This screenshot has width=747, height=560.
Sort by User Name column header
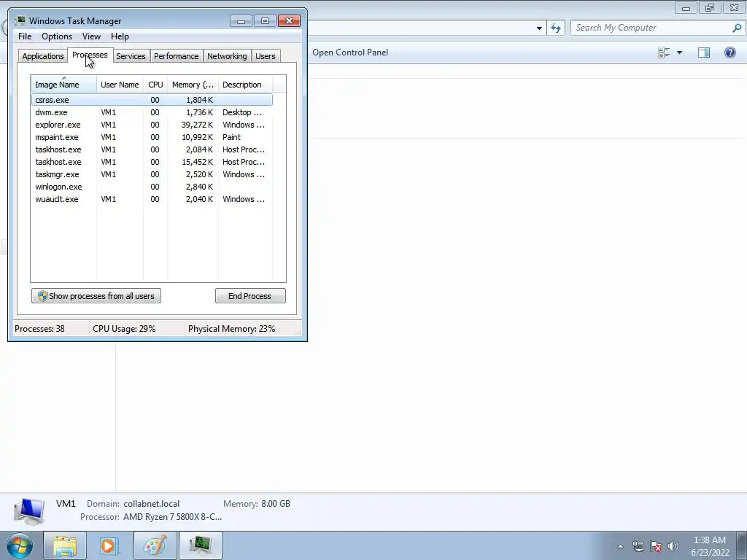click(x=120, y=85)
